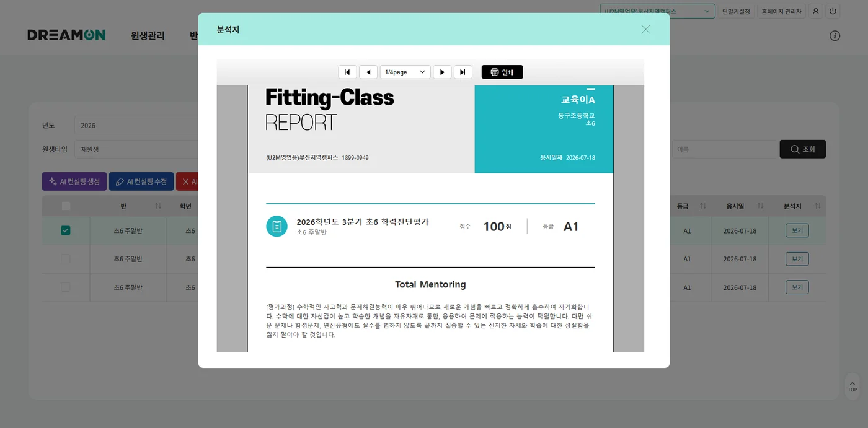The width and height of the screenshot is (868, 428).
Task: Click the 조회 search button
Action: [x=802, y=149]
